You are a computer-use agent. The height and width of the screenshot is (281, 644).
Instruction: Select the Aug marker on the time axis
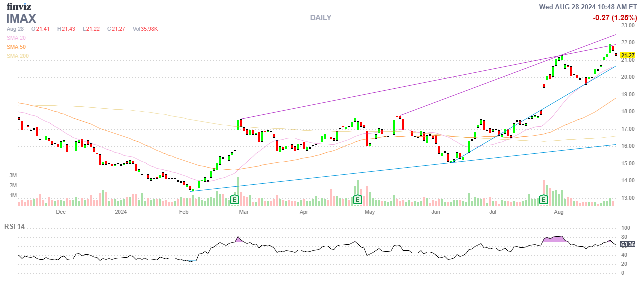click(x=559, y=212)
